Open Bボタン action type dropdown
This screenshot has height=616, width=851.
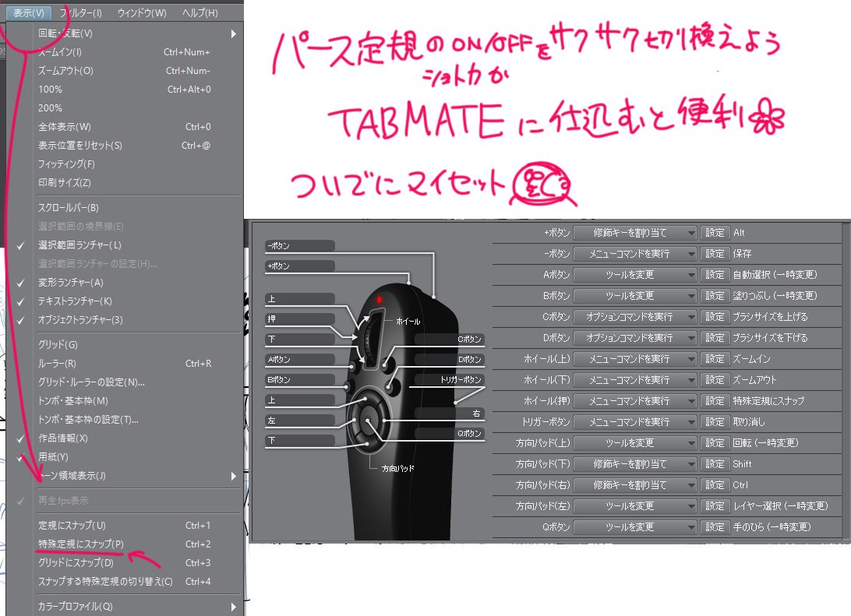pos(635,296)
